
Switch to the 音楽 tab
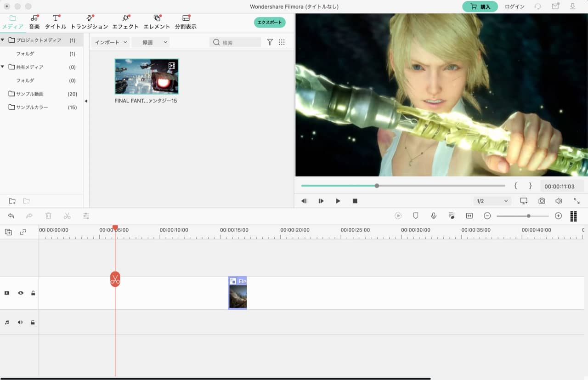click(34, 22)
